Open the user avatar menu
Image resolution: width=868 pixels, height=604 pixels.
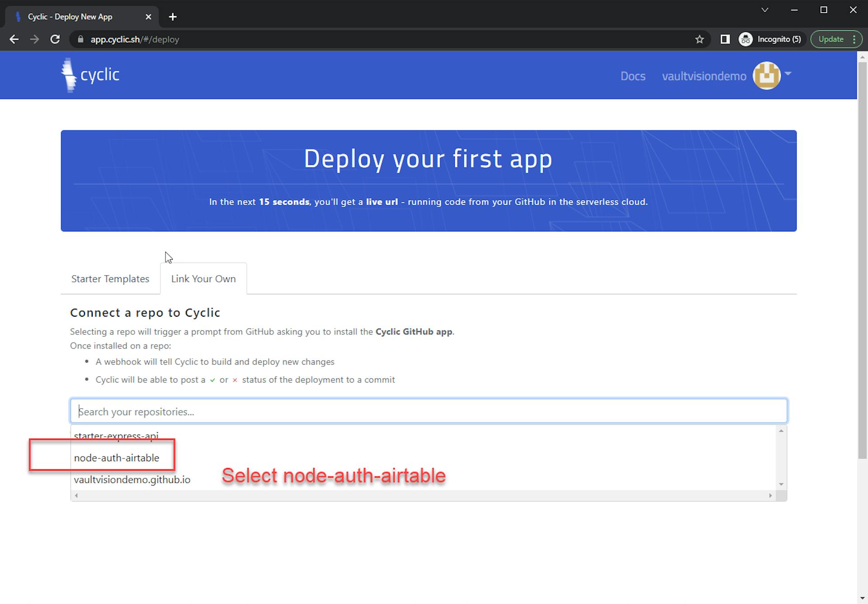766,75
